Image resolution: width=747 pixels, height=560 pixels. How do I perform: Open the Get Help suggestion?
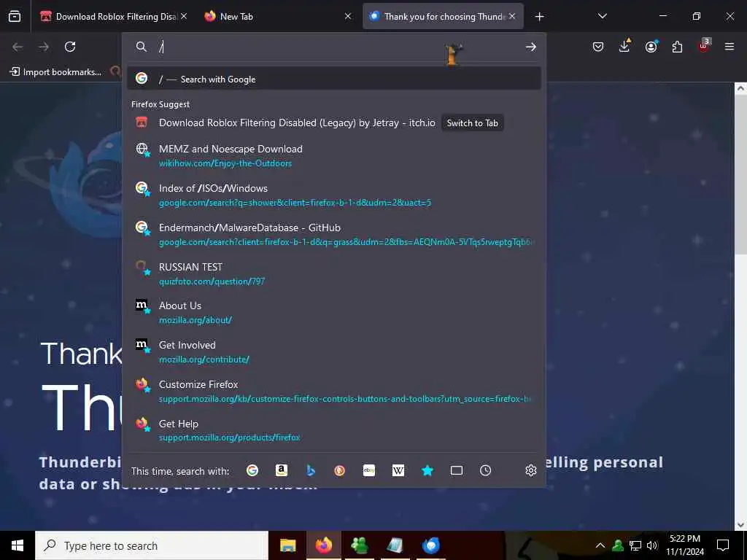pyautogui.click(x=334, y=430)
